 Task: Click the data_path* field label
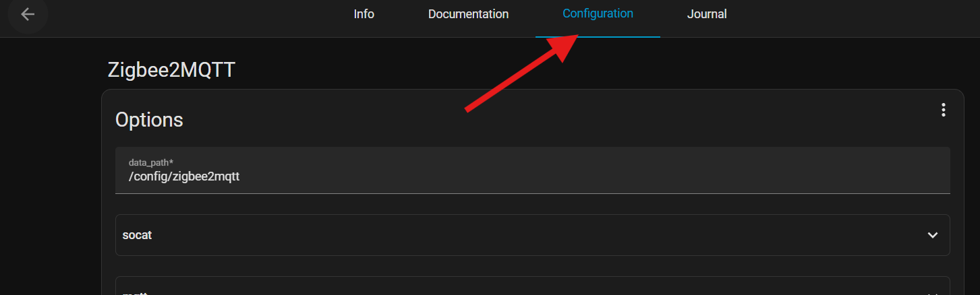pyautogui.click(x=151, y=163)
